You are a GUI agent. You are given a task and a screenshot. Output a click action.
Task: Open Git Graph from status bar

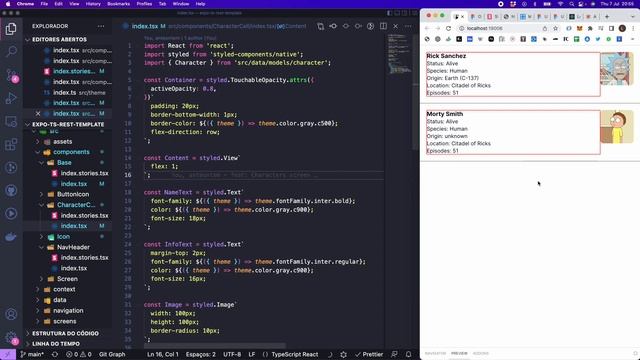point(112,354)
